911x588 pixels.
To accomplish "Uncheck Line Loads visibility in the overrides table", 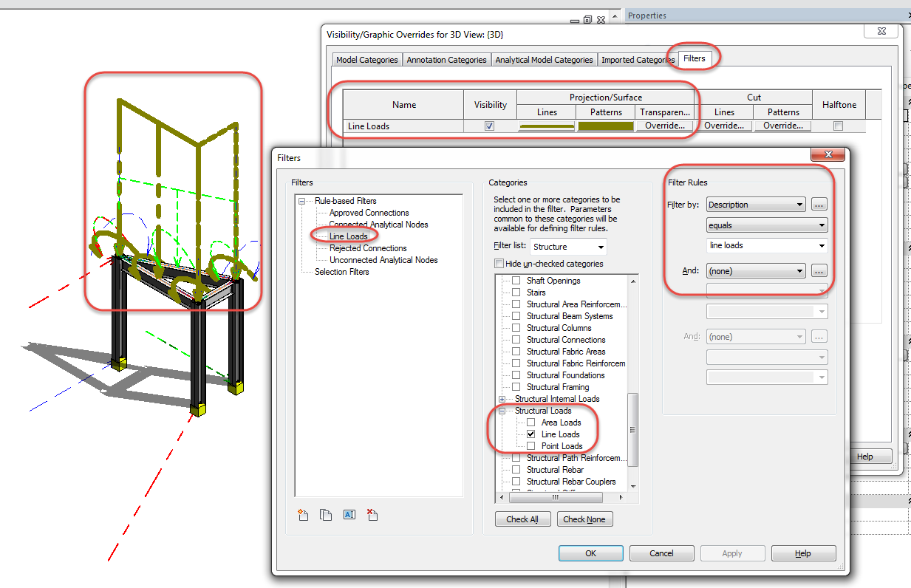I will click(x=489, y=126).
